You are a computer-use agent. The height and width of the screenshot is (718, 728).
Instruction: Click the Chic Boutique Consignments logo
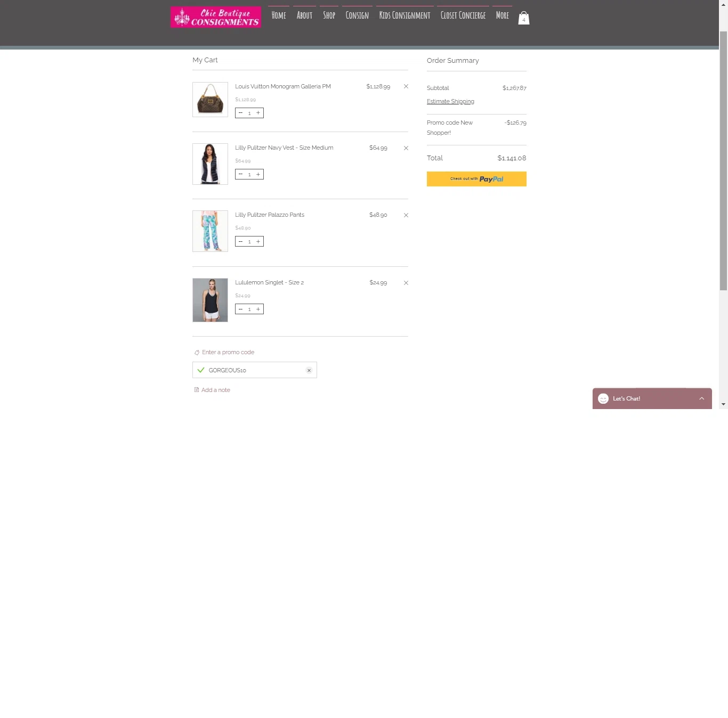[x=216, y=17]
